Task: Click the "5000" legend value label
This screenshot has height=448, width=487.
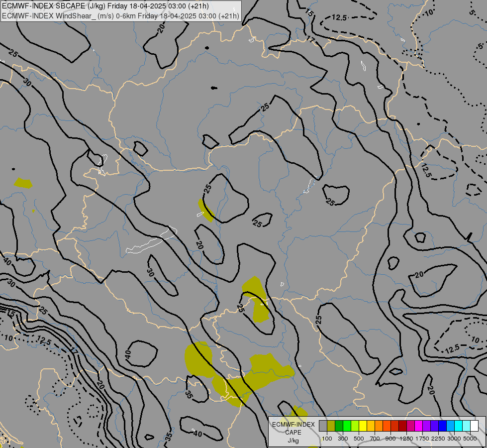Action: pyautogui.click(x=470, y=439)
